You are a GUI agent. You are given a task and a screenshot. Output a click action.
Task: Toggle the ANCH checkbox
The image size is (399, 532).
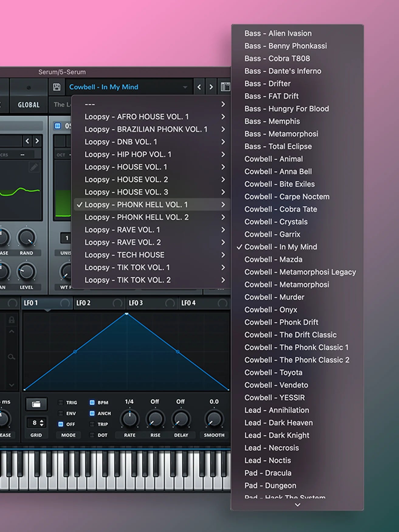[x=92, y=413]
